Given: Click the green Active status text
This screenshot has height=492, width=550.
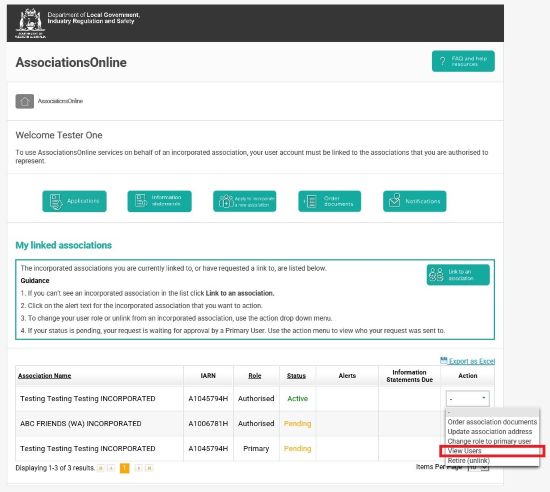Looking at the screenshot, I should 297,399.
